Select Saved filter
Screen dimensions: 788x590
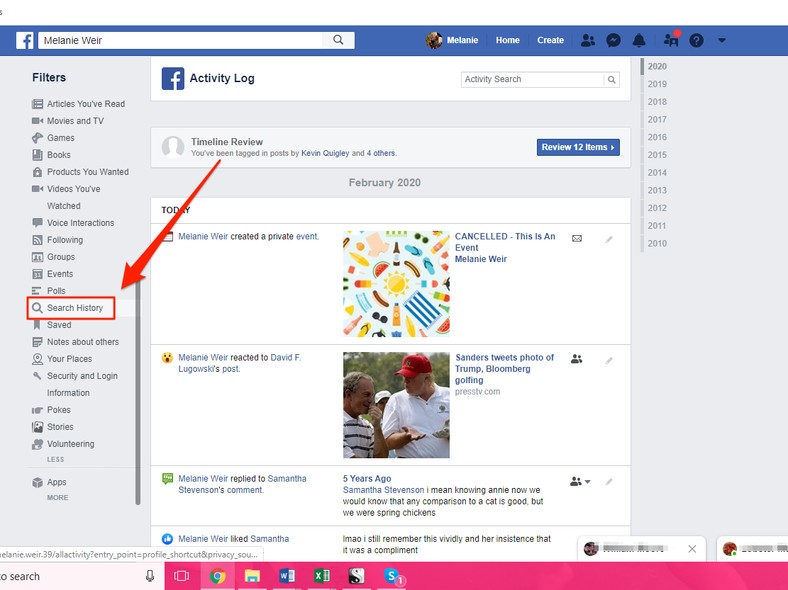[x=52, y=325]
